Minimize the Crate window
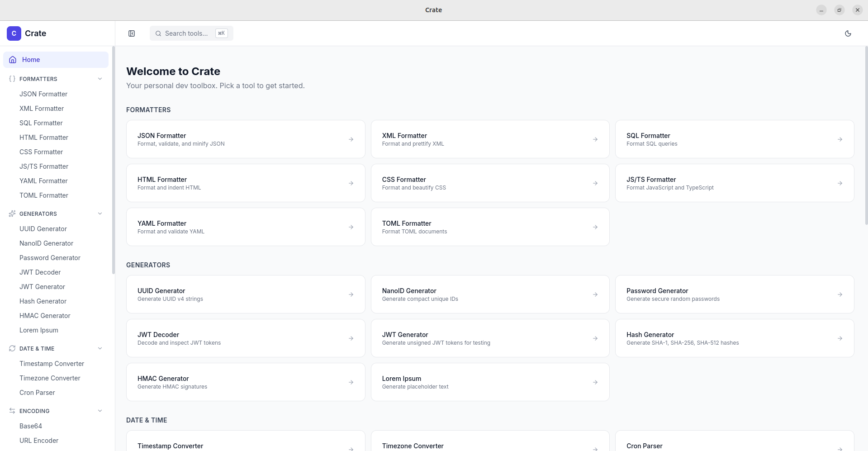This screenshot has height=451, width=868. tap(821, 10)
